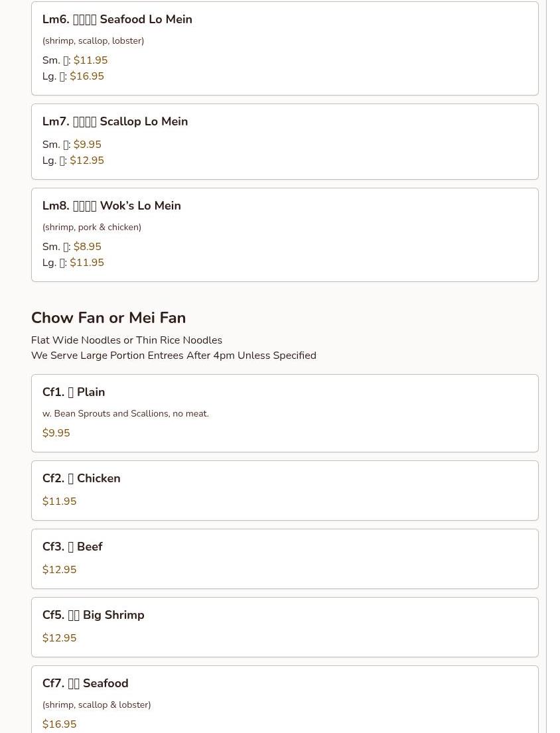Click the small $11.95 Seafood Lo Mein price
560x733 pixels.
coord(90,60)
